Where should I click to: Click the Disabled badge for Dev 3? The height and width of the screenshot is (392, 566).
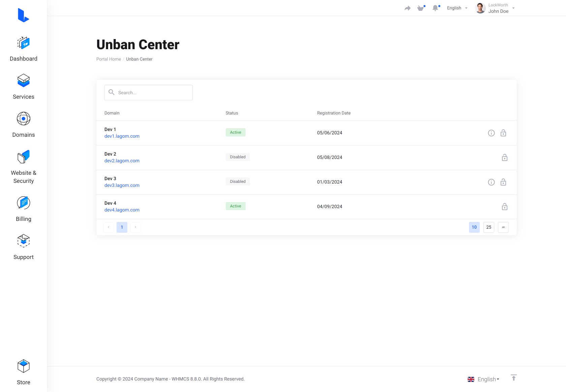click(x=238, y=182)
